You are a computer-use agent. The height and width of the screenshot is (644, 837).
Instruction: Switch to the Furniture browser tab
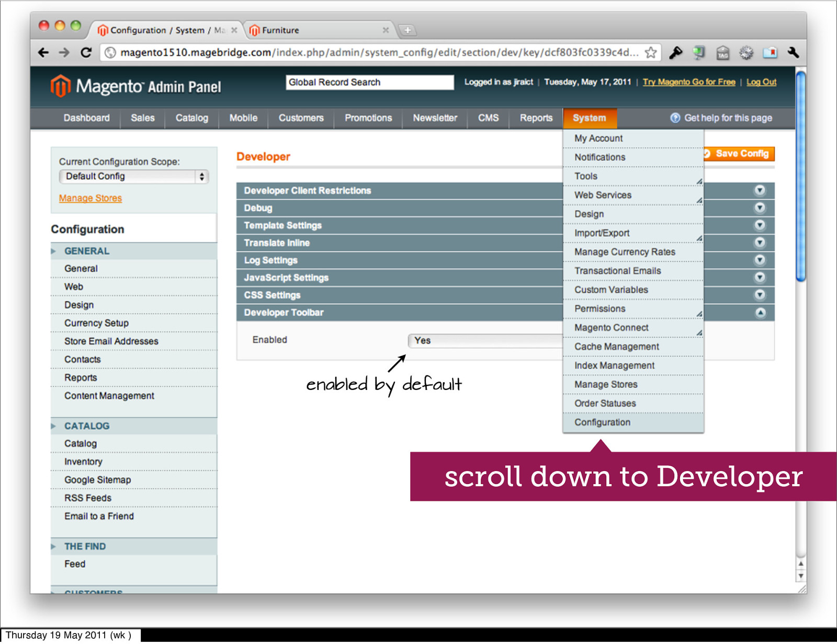[319, 30]
